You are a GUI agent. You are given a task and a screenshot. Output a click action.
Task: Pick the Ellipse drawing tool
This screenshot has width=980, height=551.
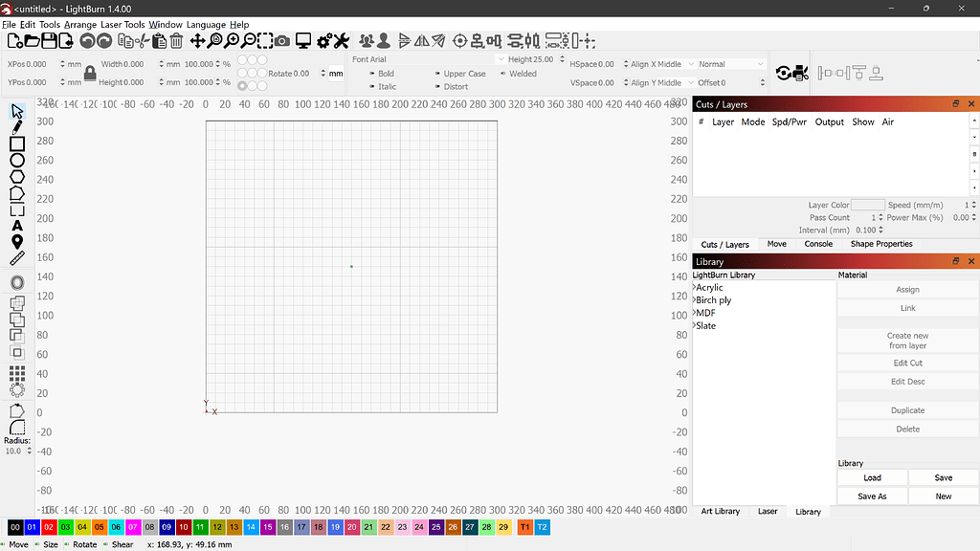[x=17, y=161]
